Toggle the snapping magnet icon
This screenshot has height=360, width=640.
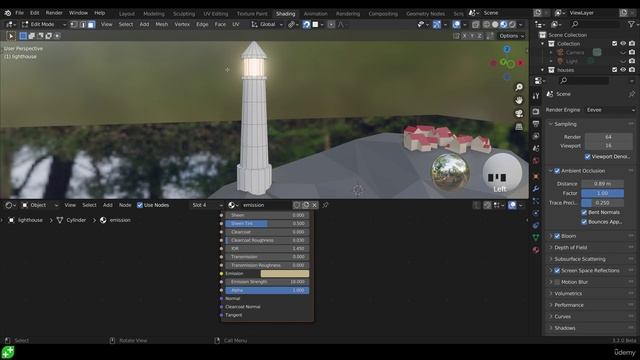pos(307,24)
